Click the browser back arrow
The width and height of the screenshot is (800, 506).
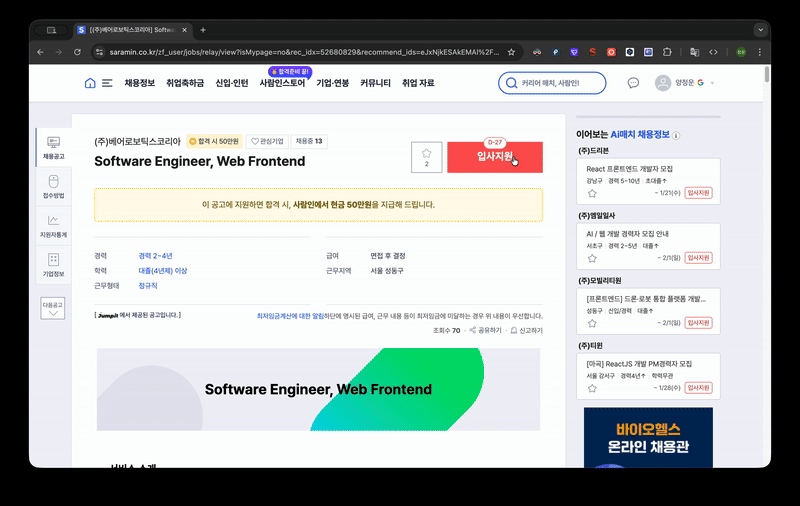(x=40, y=52)
